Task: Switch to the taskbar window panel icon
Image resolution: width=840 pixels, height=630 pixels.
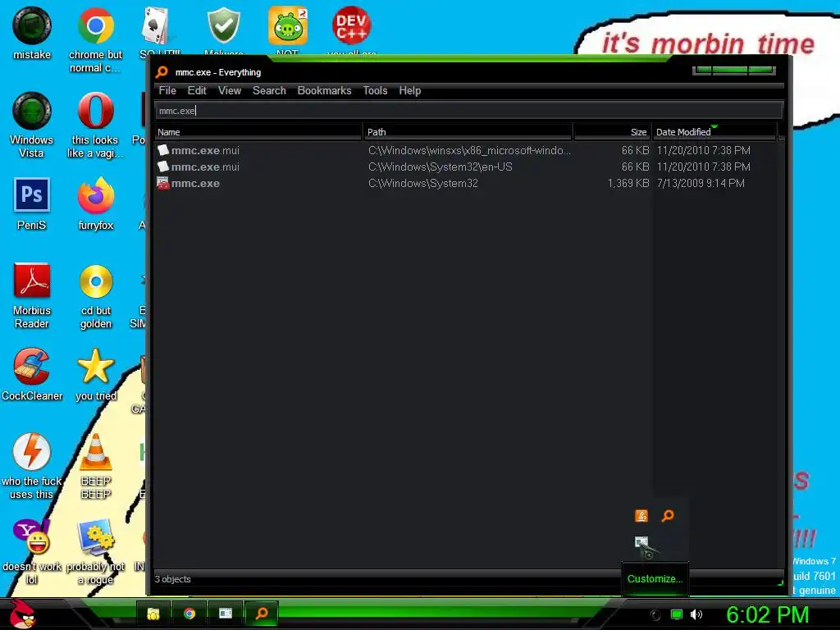Action: 226,614
